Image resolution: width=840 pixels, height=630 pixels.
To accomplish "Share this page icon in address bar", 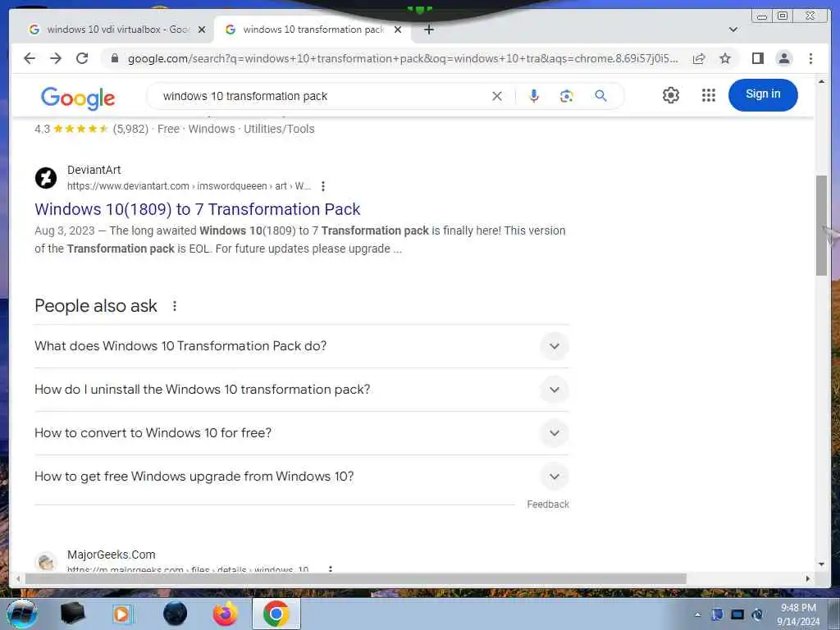I will [699, 58].
